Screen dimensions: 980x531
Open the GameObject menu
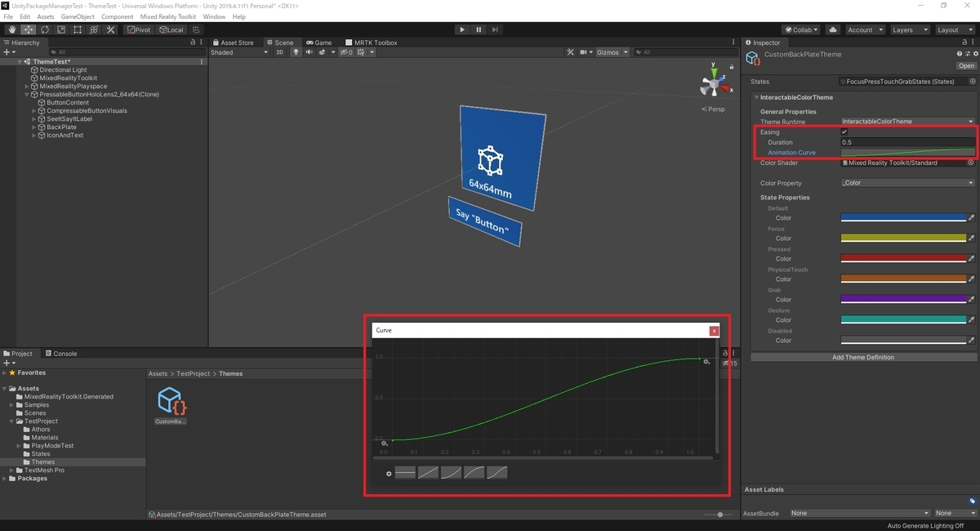click(x=78, y=16)
